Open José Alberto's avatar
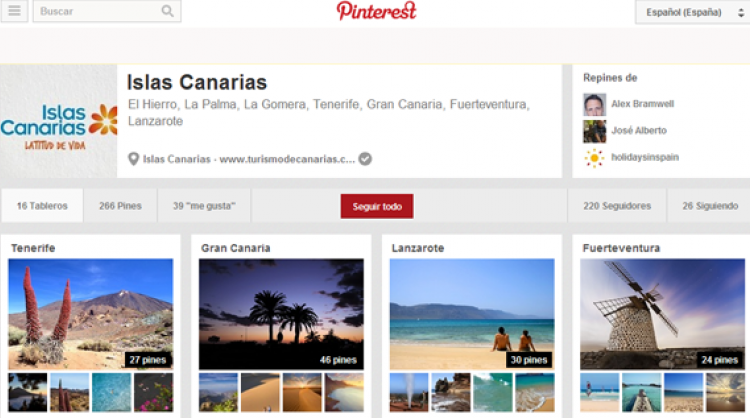 [x=595, y=131]
